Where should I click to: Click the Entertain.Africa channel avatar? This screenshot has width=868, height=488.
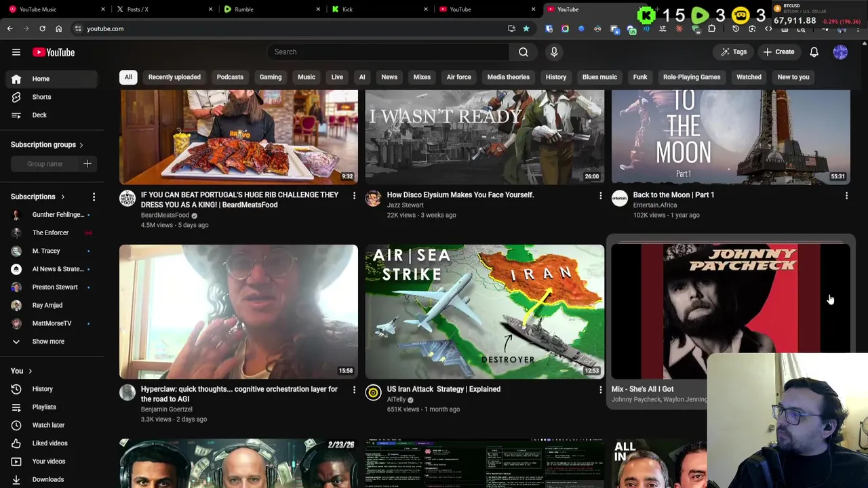coord(619,198)
